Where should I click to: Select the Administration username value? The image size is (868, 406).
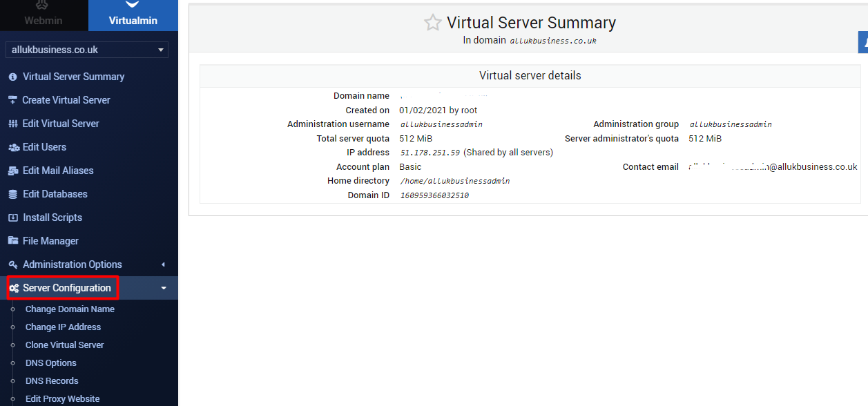441,125
